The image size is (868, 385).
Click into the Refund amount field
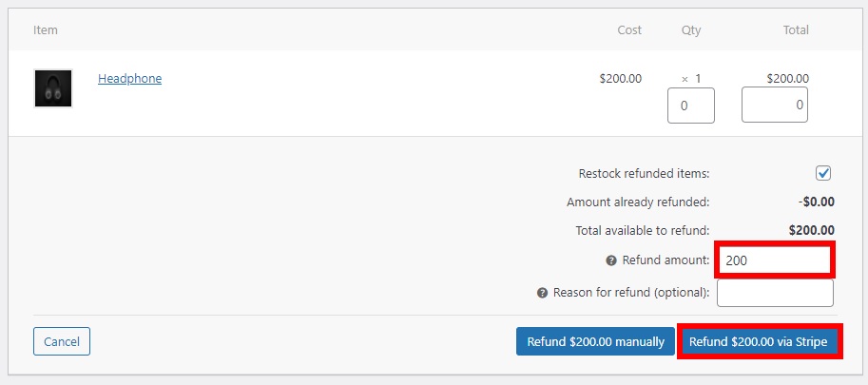(775, 260)
